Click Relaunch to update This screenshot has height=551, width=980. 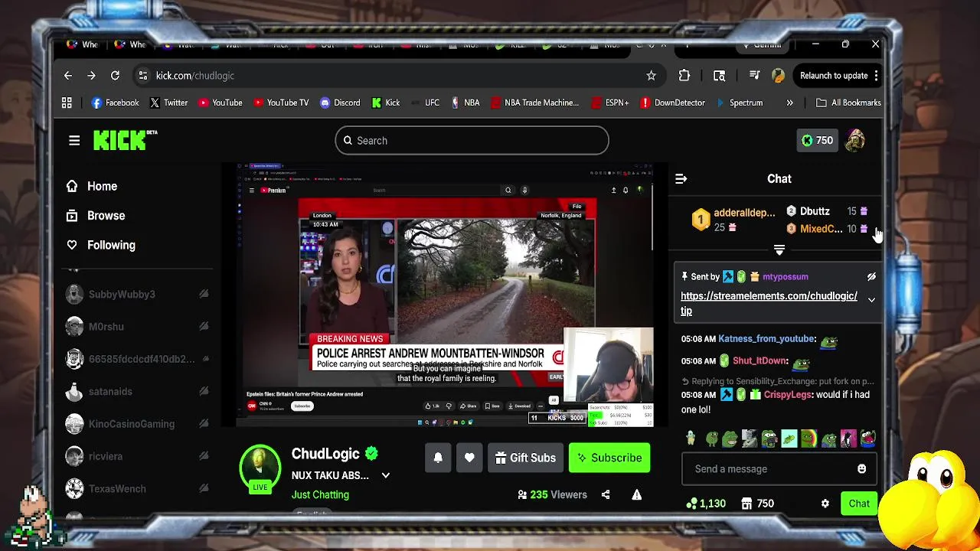click(834, 76)
